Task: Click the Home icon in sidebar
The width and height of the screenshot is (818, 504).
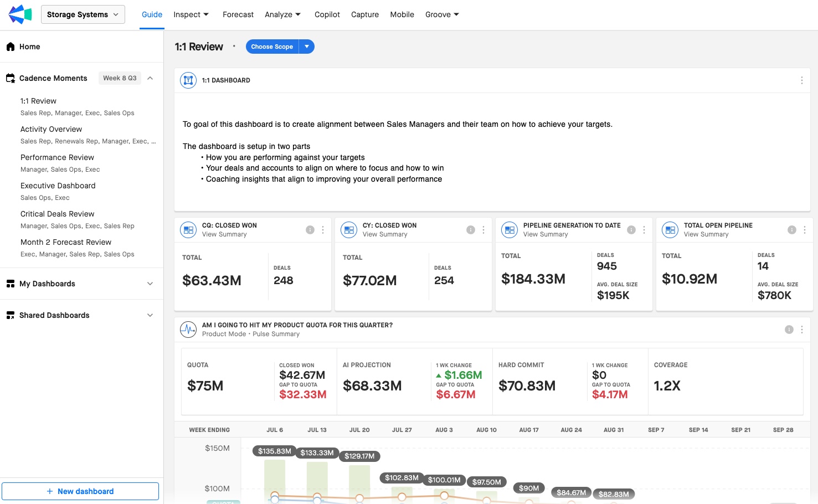Action: 11,47
